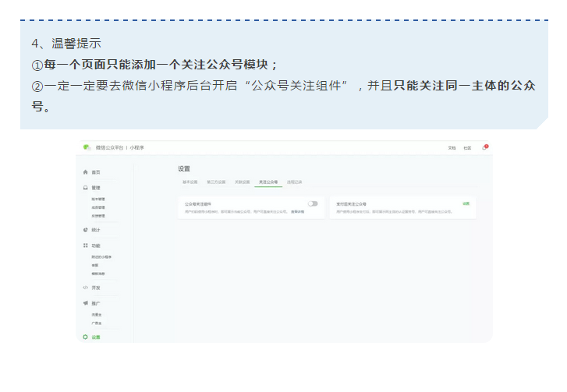The image size is (567, 392).
Task: Open the notification bell with red badge
Action: [x=485, y=147]
